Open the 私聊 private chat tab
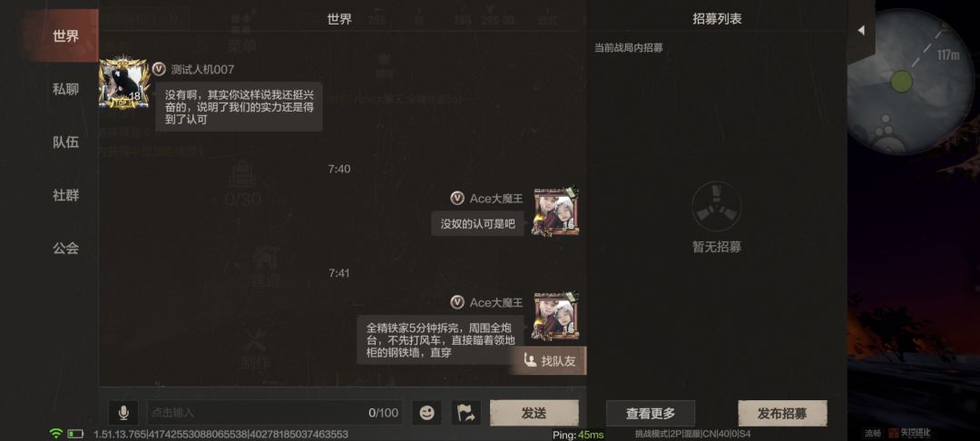The width and height of the screenshot is (980, 441). [x=65, y=89]
